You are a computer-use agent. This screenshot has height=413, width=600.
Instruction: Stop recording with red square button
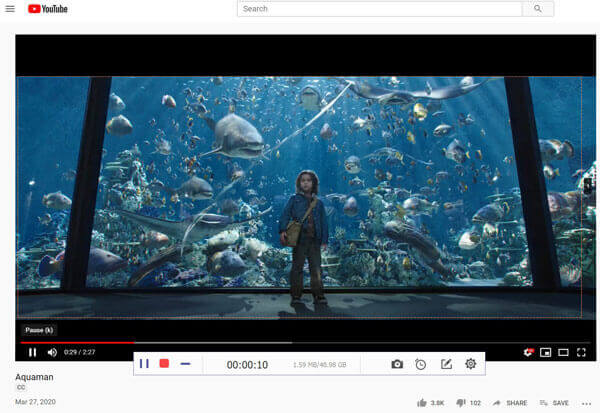click(x=164, y=363)
